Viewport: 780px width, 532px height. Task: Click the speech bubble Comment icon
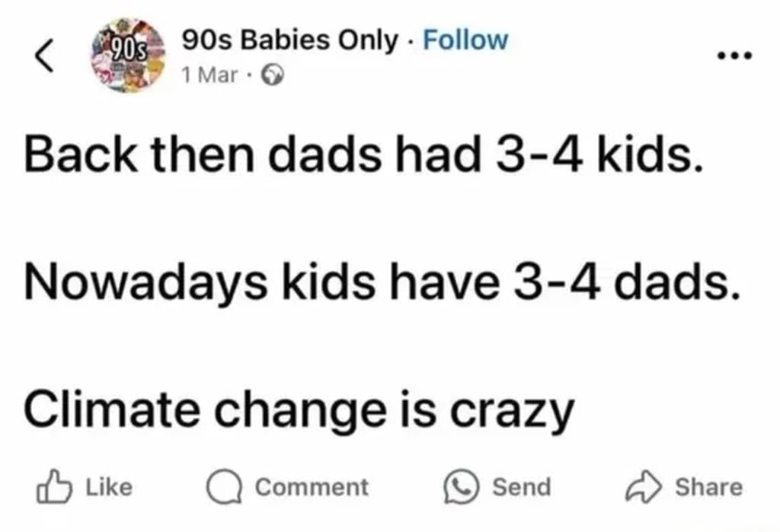(x=224, y=487)
